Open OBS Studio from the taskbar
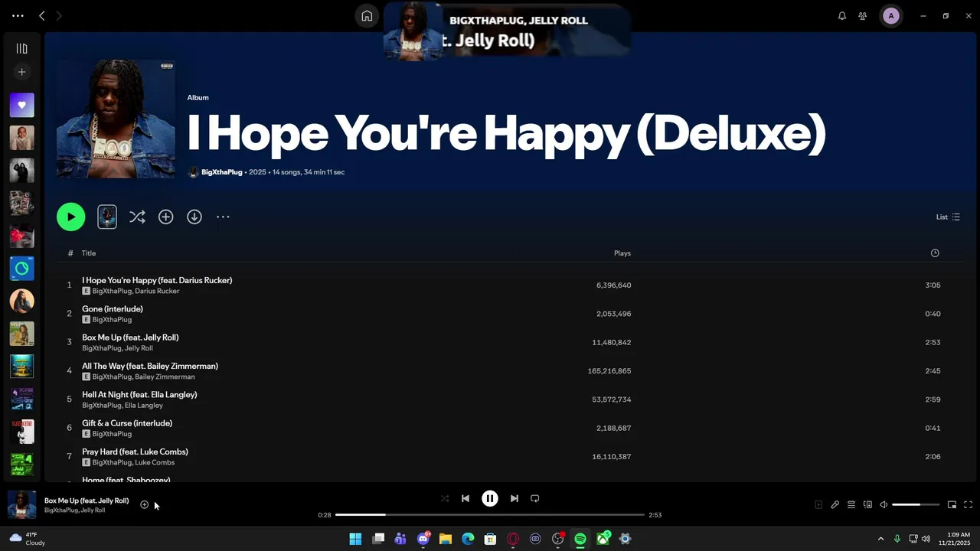The image size is (980, 551). (x=558, y=539)
